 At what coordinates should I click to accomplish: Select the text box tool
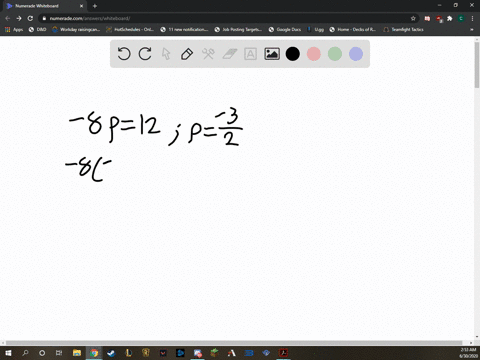(x=250, y=54)
